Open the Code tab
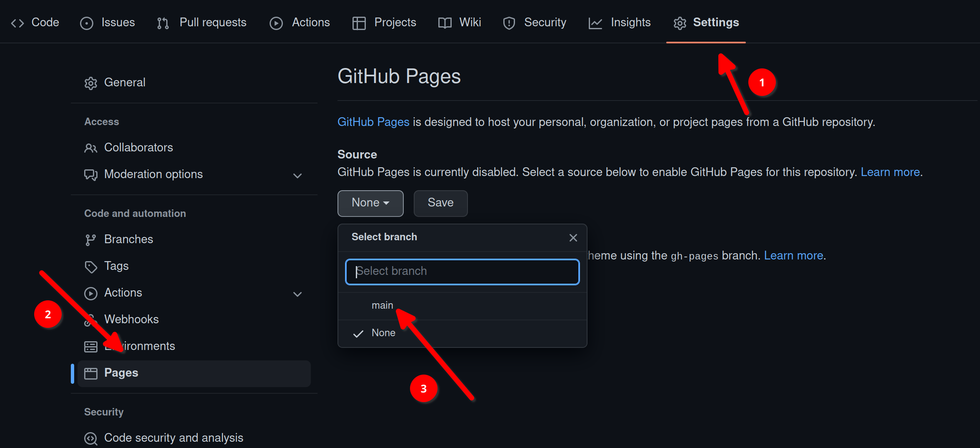 (35, 23)
